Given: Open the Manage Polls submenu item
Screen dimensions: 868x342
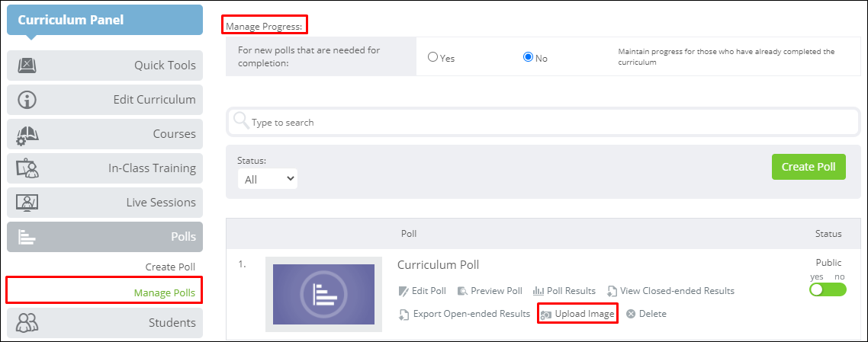Looking at the screenshot, I should [165, 292].
